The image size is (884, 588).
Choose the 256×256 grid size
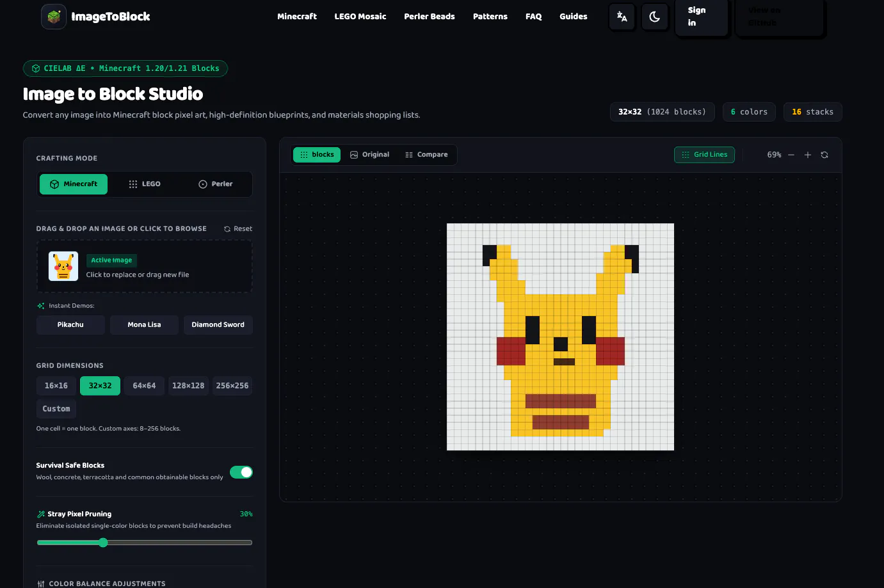point(232,386)
